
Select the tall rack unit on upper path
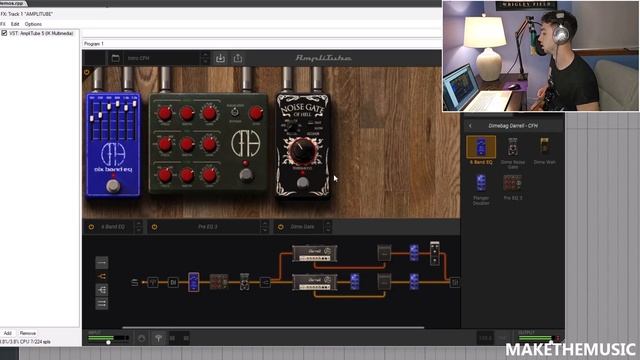pyautogui.click(x=435, y=253)
